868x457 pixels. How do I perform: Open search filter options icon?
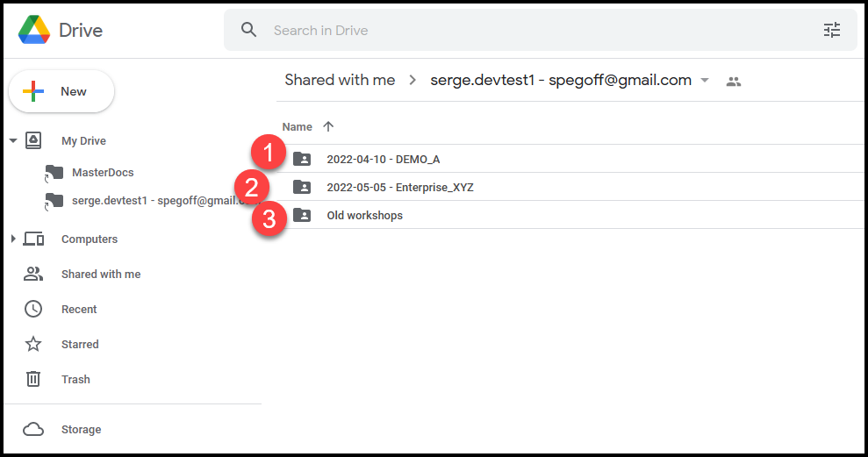[831, 31]
